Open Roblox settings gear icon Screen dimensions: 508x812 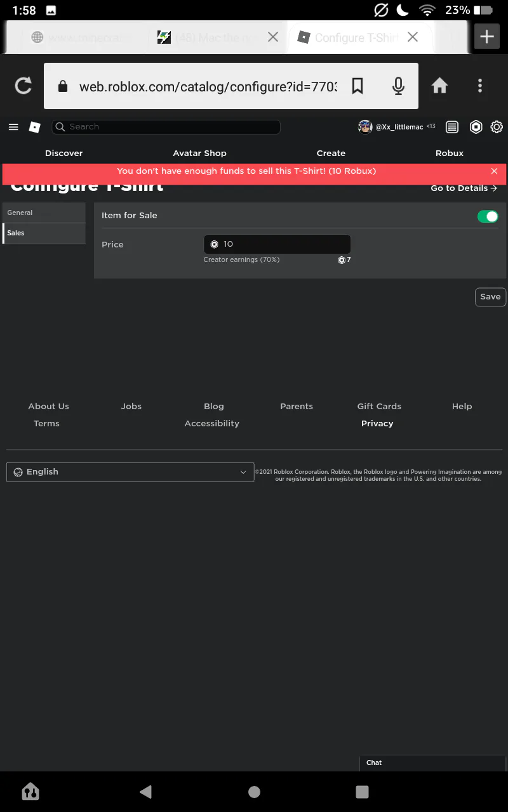(497, 127)
